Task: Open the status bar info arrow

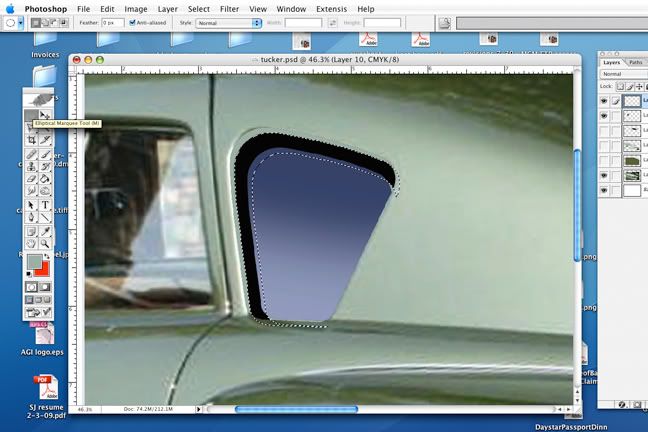Action: (x=198, y=409)
